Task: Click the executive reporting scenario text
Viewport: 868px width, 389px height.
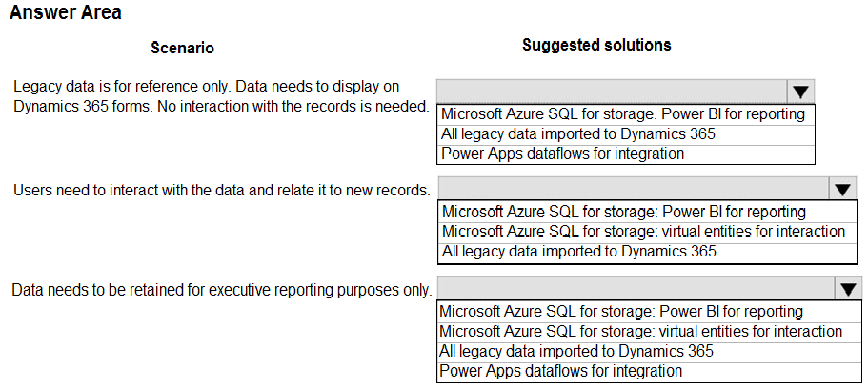Action: click(221, 290)
